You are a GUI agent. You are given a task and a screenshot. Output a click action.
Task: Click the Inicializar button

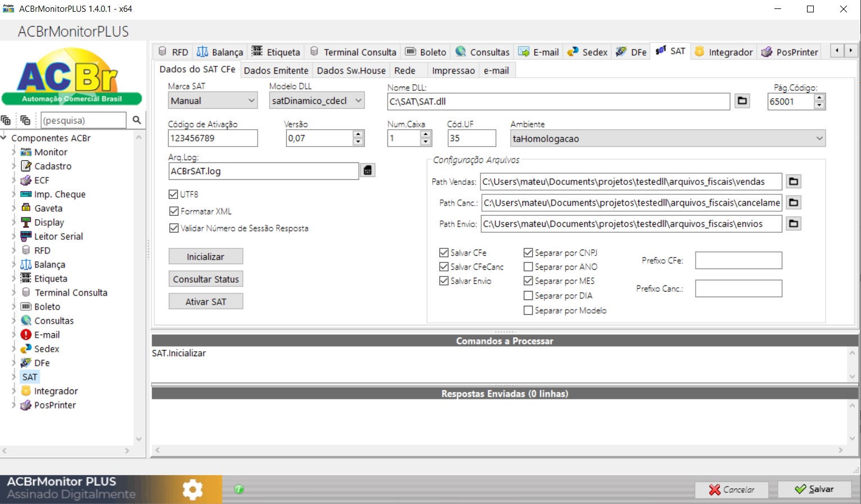coord(206,256)
